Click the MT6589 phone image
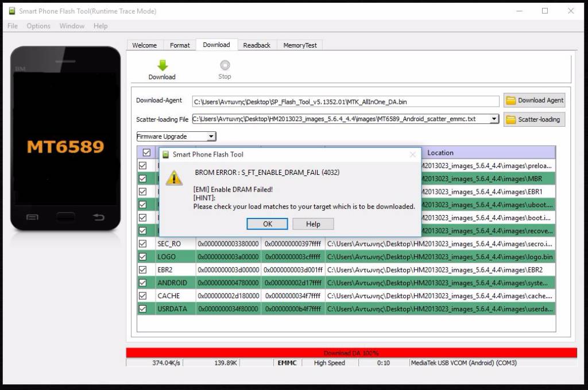 [65, 138]
